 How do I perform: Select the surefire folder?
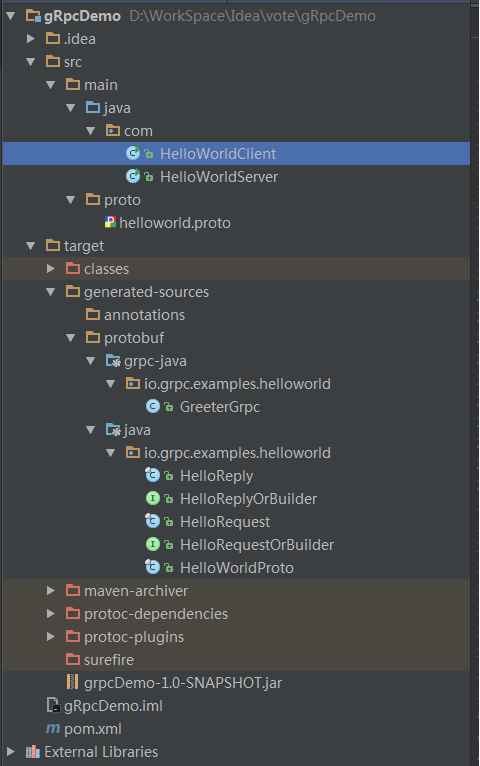click(x=108, y=660)
